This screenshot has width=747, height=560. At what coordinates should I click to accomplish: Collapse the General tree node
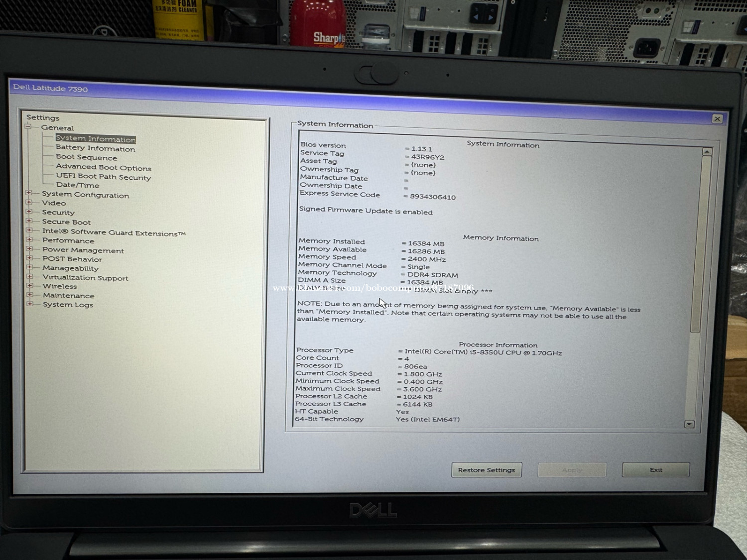(x=28, y=127)
